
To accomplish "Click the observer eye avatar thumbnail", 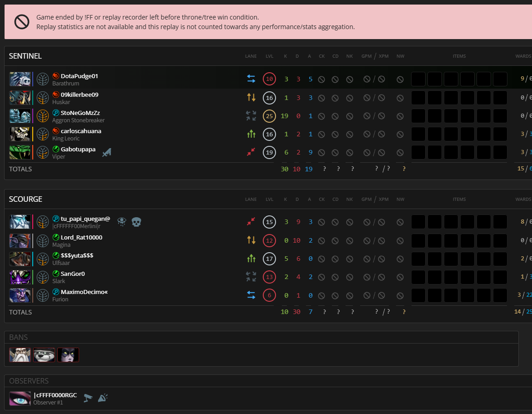I will [x=20, y=398].
